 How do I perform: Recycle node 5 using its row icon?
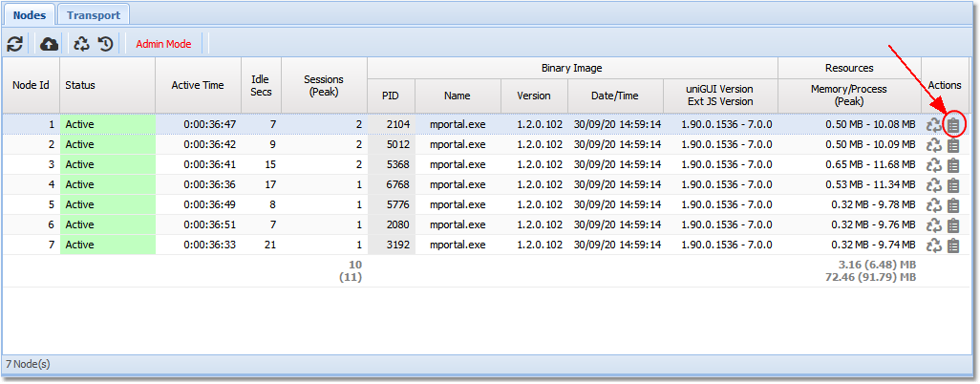(x=934, y=205)
